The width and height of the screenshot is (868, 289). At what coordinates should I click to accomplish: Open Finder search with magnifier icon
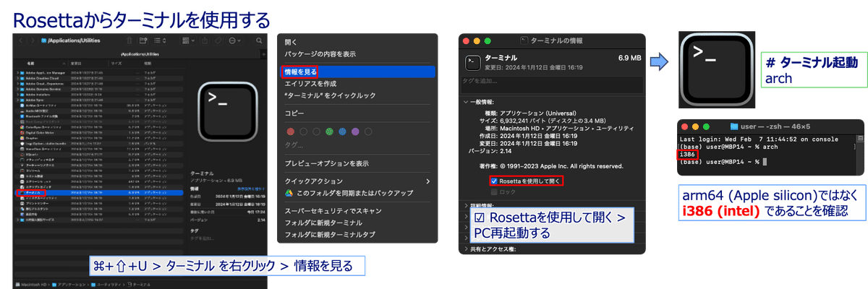[x=258, y=40]
